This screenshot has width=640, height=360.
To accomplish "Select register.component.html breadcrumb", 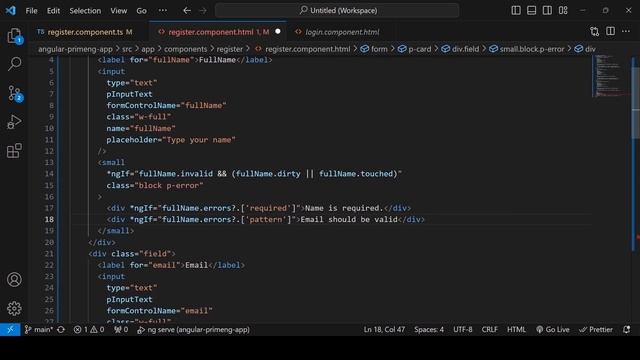I will [x=302, y=49].
